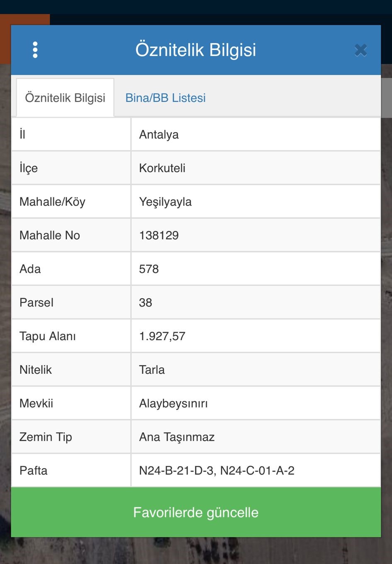Open the three-dot options menu
The height and width of the screenshot is (564, 392).
35,50
